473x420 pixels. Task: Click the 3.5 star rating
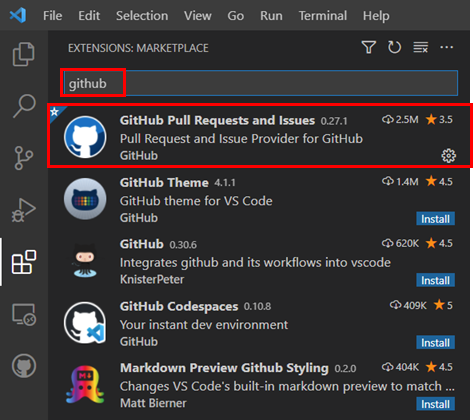pos(439,119)
